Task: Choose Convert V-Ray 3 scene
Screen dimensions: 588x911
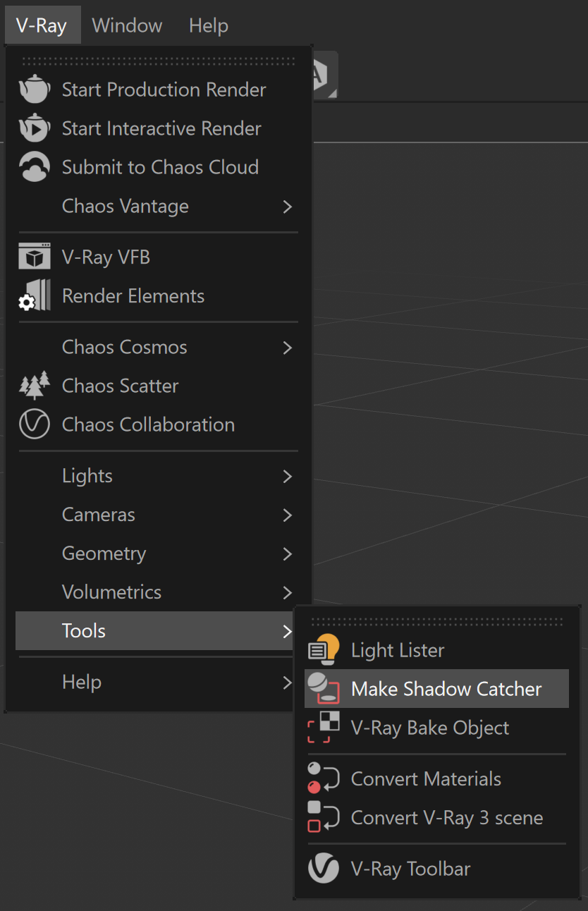Action: coord(446,818)
